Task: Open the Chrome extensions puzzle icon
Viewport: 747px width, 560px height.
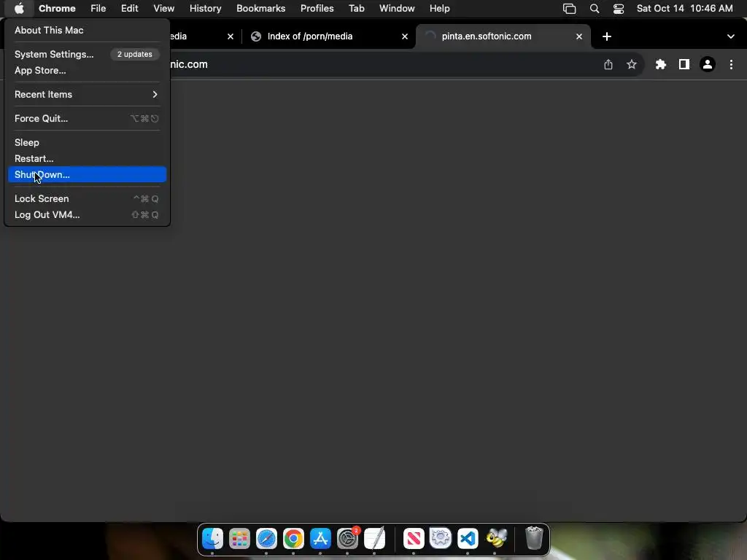Action: 660,64
